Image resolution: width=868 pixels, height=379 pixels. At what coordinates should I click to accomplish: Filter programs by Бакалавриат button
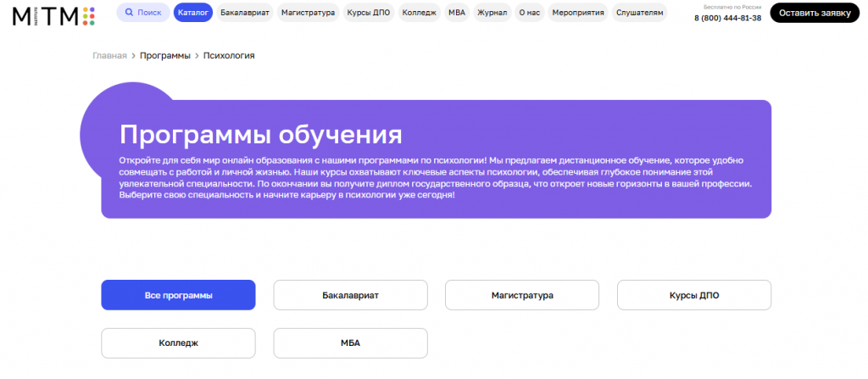pos(350,295)
